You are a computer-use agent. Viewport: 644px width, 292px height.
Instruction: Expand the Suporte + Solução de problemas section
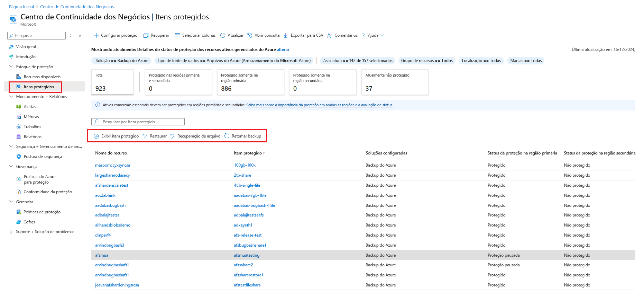click(x=11, y=232)
